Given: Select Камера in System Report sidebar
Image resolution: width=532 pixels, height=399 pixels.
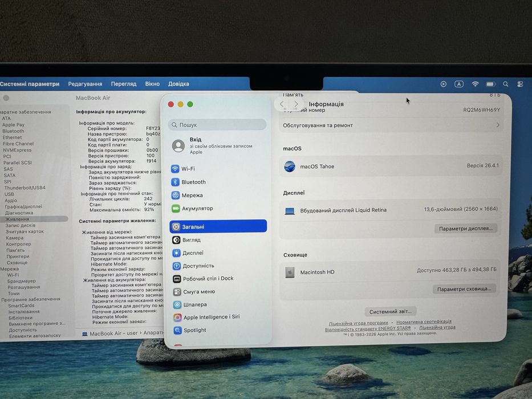Looking at the screenshot, I should point(15,238).
